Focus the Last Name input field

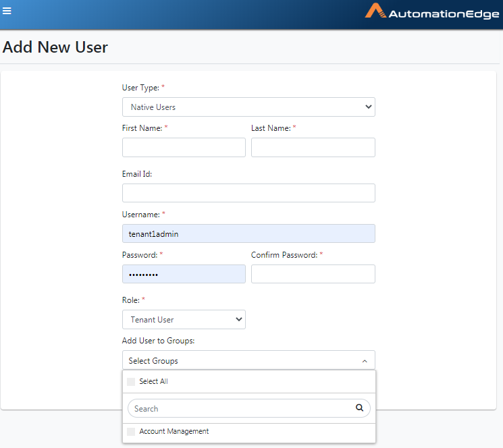pyautogui.click(x=313, y=147)
